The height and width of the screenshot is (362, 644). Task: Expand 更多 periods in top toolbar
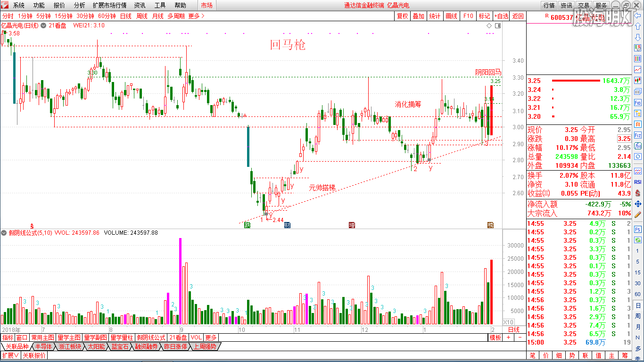click(x=196, y=16)
